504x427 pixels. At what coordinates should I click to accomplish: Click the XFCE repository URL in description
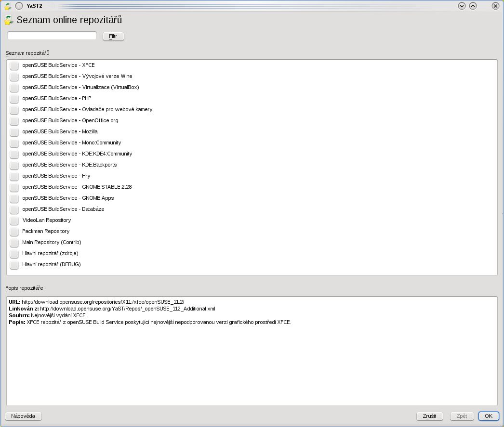pos(103,302)
